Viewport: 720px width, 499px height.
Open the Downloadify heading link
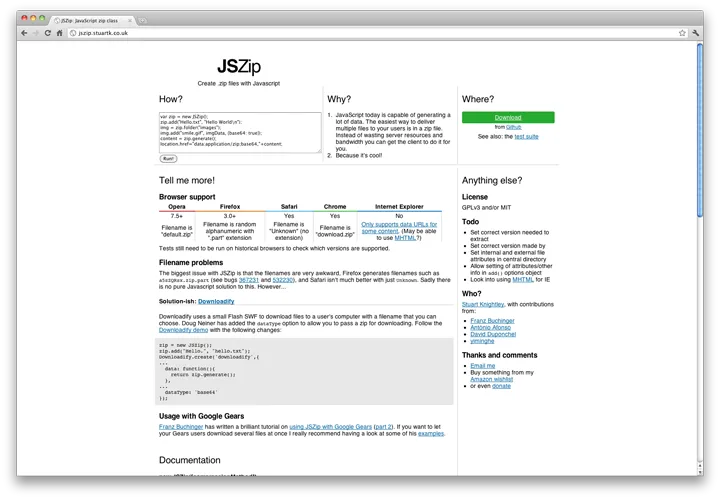[x=216, y=302]
